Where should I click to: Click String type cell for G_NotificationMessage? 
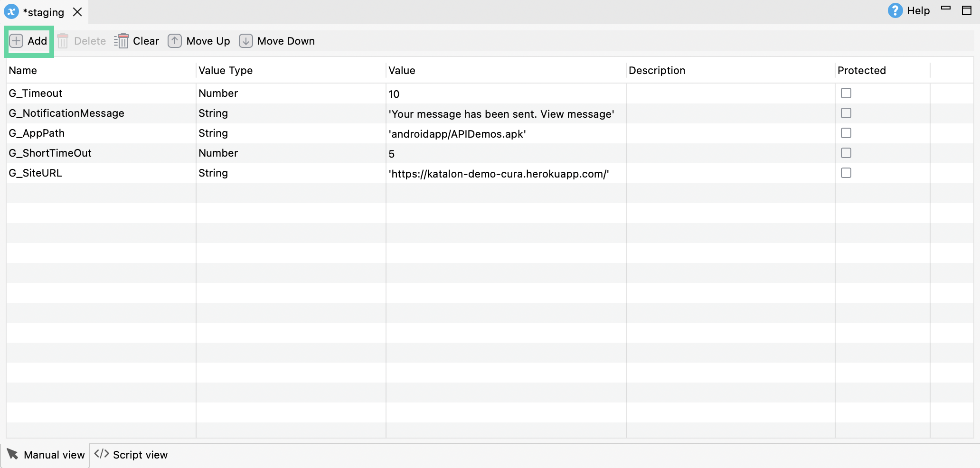[291, 113]
